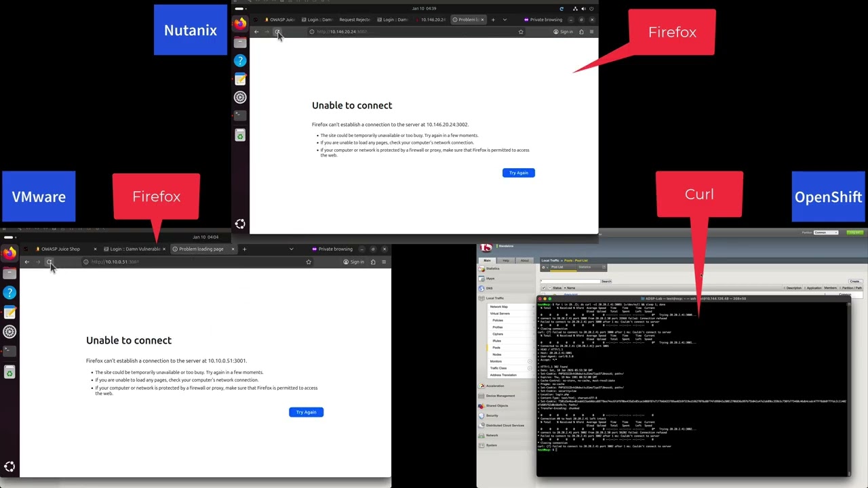Click Sign in in the top Firefox toolbar
The height and width of the screenshot is (488, 868).
point(563,32)
